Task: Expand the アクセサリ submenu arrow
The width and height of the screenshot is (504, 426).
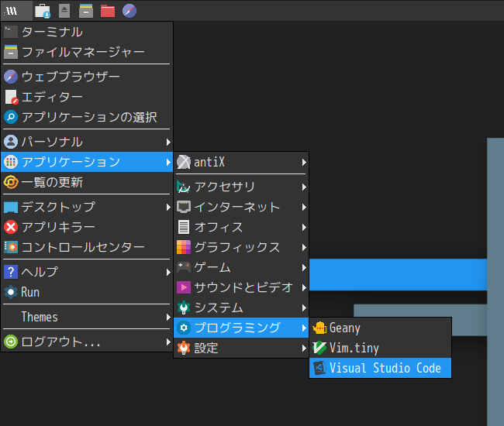Action: point(304,187)
